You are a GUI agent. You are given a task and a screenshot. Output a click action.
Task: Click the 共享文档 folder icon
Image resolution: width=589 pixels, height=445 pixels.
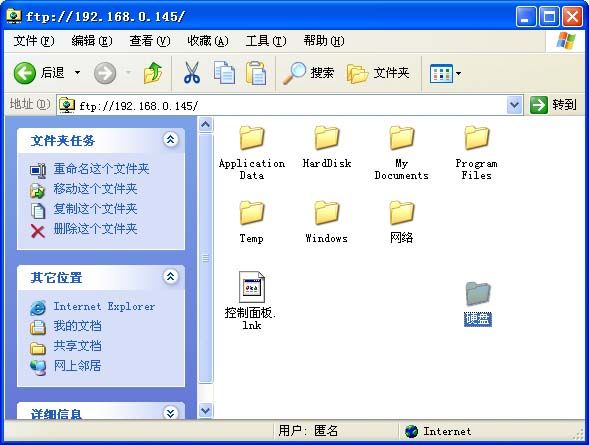(38, 348)
